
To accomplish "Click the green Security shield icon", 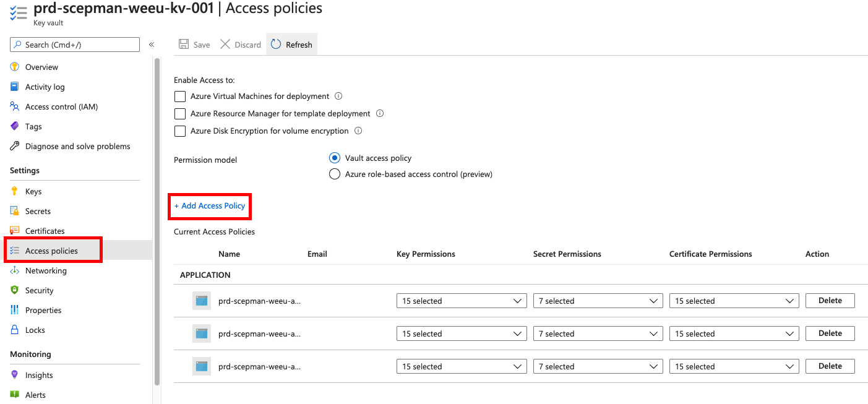I will click(15, 290).
